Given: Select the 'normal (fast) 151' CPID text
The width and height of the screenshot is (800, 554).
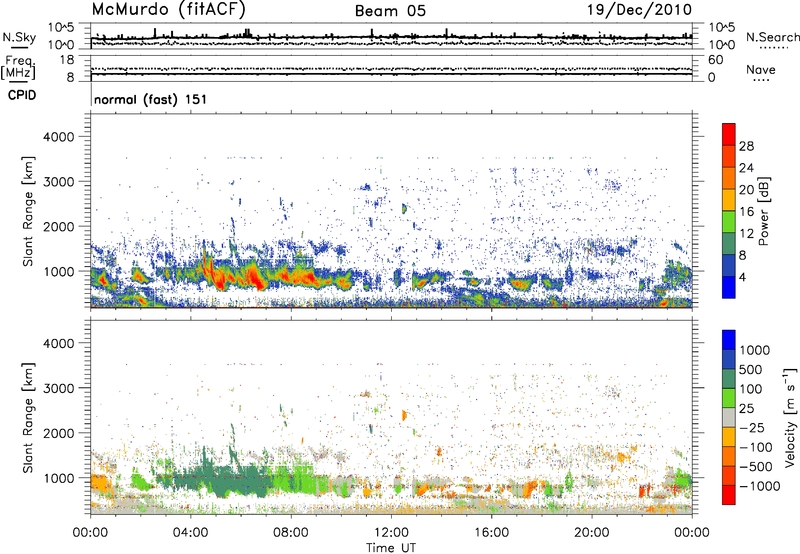Looking at the screenshot, I should click(x=151, y=99).
